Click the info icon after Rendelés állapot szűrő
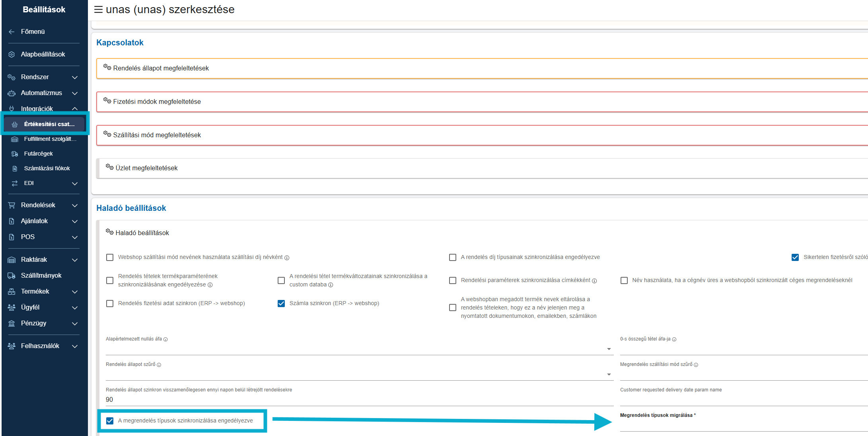This screenshot has width=868, height=436. coord(159,365)
